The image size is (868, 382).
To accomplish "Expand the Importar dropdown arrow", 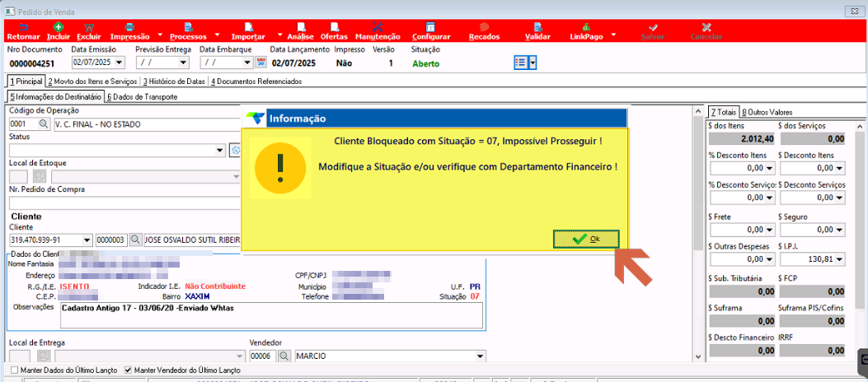I will click(279, 35).
